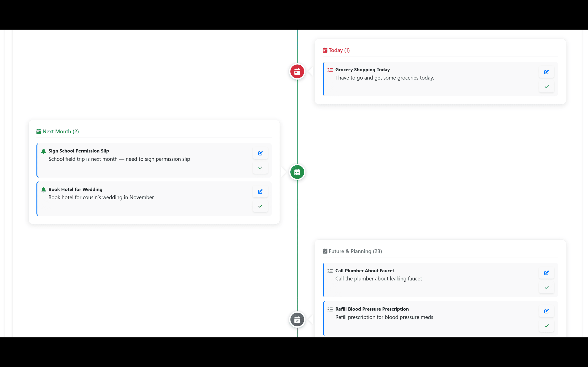Click the gray Future & Planning timeline marker
Viewport: 588px width, 367px height.
297,320
